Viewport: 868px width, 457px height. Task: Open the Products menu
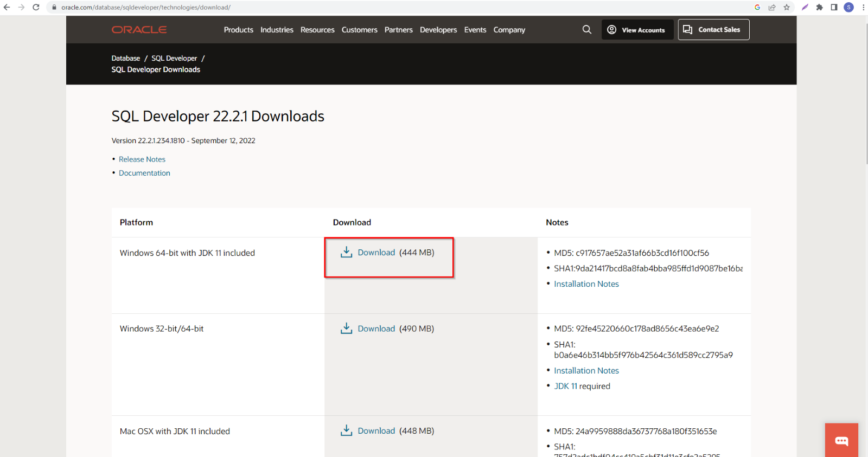point(238,30)
